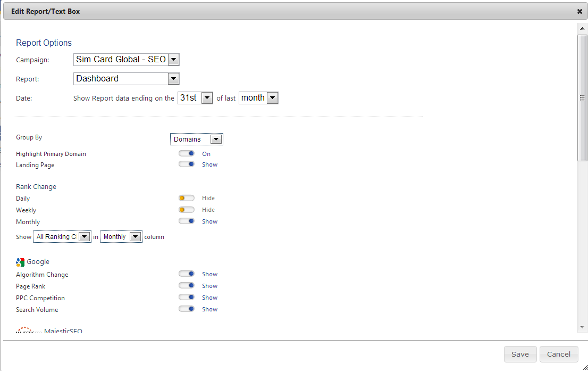Click the PPC Competition label
Viewport: 588px width, 371px height.
40,298
